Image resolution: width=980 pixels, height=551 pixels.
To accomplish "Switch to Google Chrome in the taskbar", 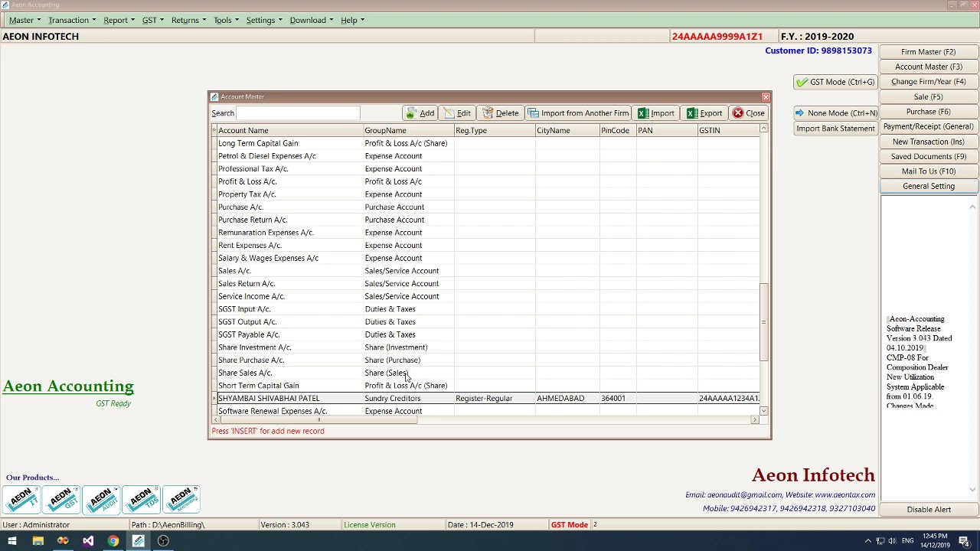I will click(113, 541).
